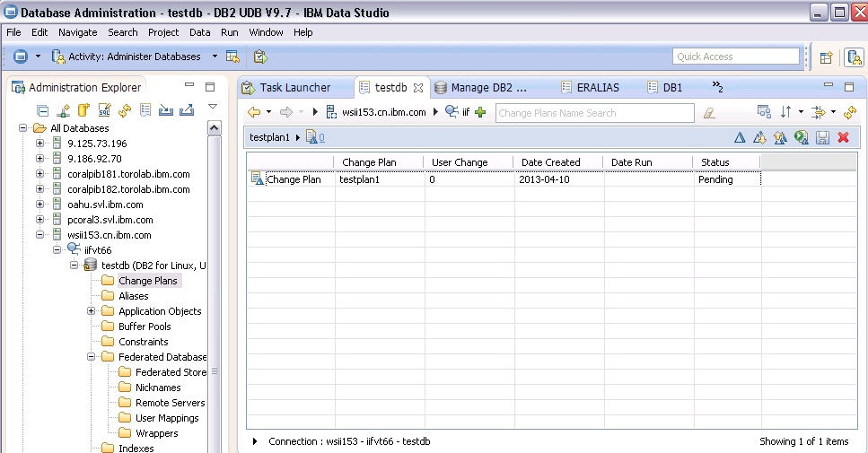Click the forward arrow in testdb editor

[286, 112]
